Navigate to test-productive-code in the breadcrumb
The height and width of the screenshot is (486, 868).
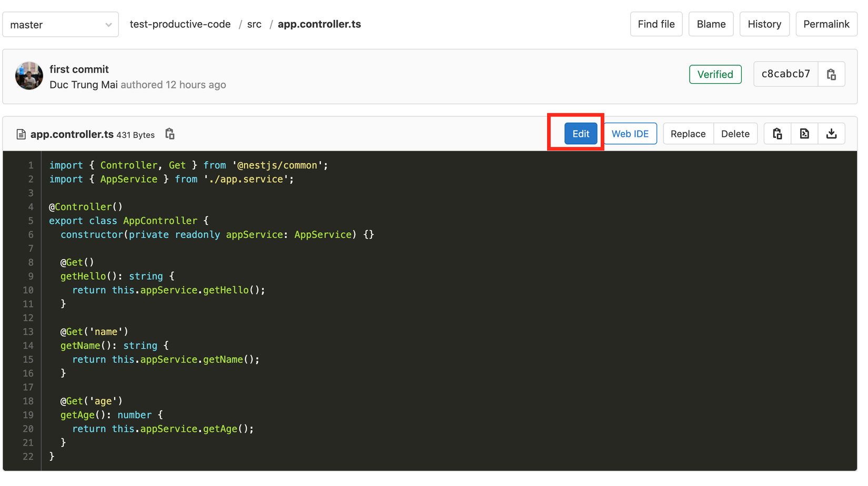180,24
